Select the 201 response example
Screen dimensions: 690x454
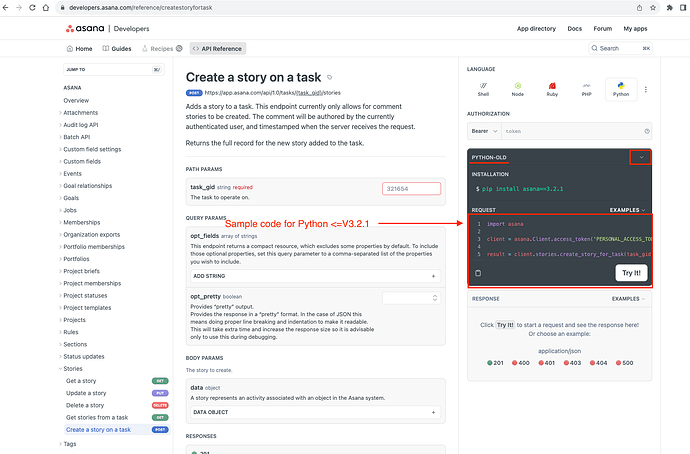[x=495, y=363]
